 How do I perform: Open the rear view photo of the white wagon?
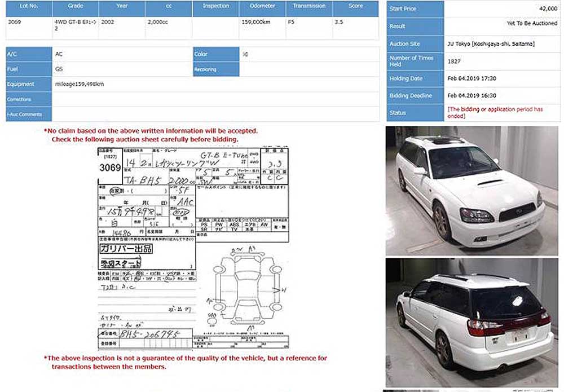tap(472, 323)
